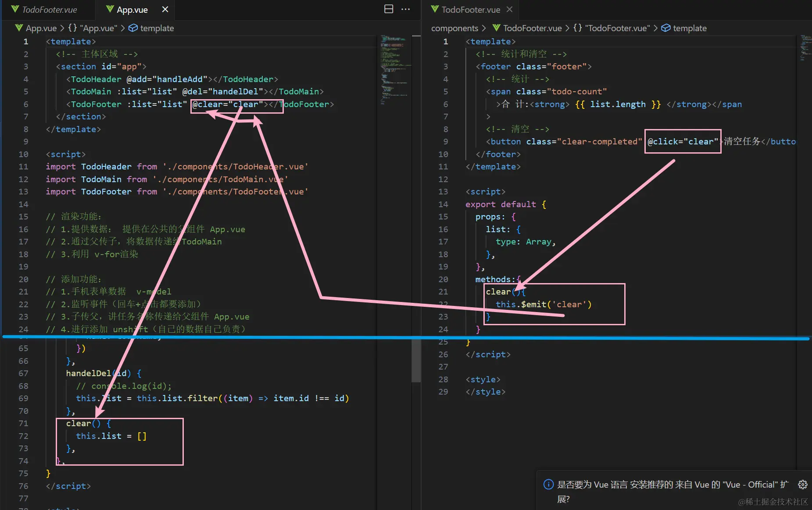Open the "App.vue" symbol breadcrumb

pos(99,28)
